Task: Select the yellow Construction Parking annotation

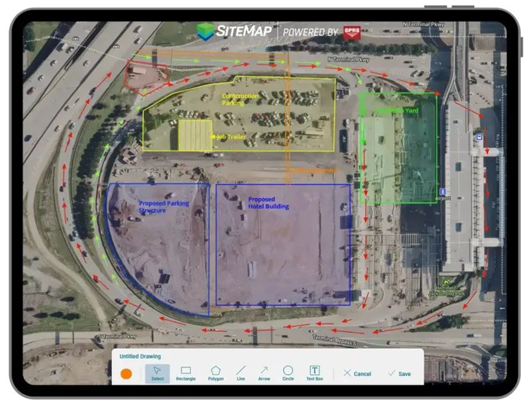Action: pyautogui.click(x=240, y=99)
